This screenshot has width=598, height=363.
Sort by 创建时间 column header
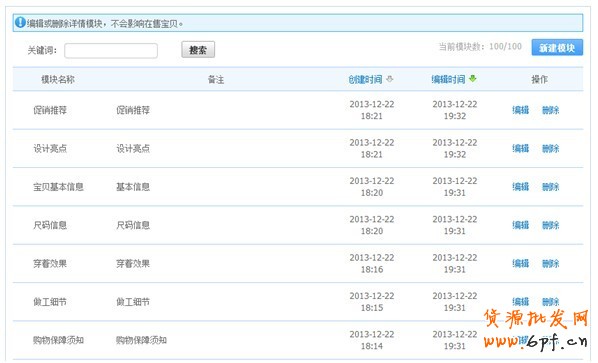365,79
